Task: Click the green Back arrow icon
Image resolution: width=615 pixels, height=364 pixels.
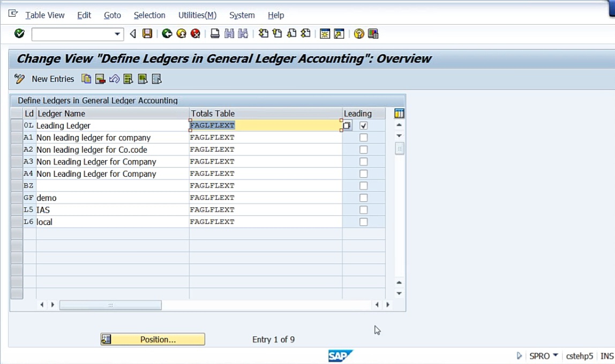Action: pyautogui.click(x=167, y=34)
